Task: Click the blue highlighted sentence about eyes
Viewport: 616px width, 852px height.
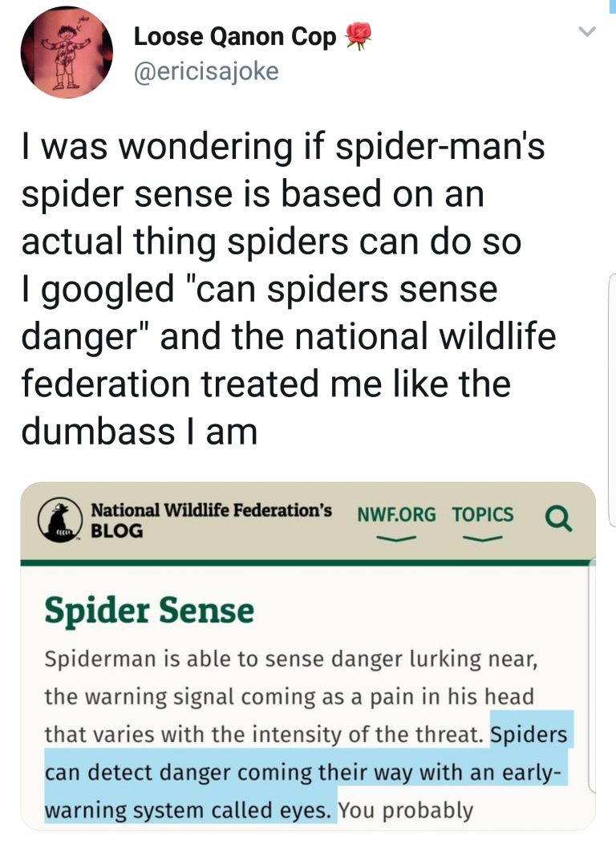Action: coord(305,772)
